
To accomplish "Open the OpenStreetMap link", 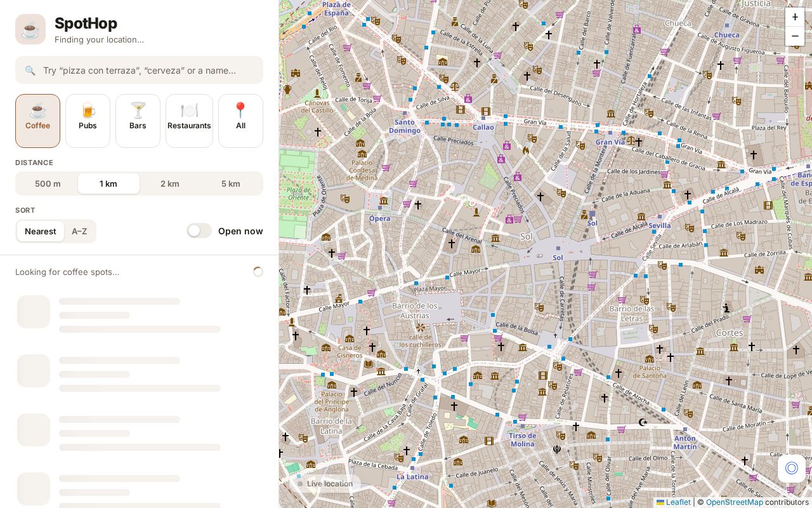I will 734,502.
